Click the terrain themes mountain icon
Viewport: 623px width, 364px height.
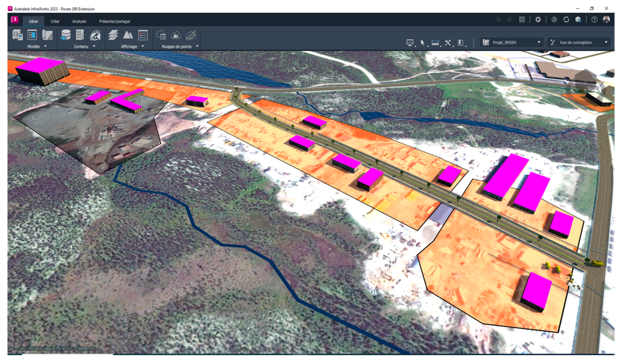tap(128, 35)
